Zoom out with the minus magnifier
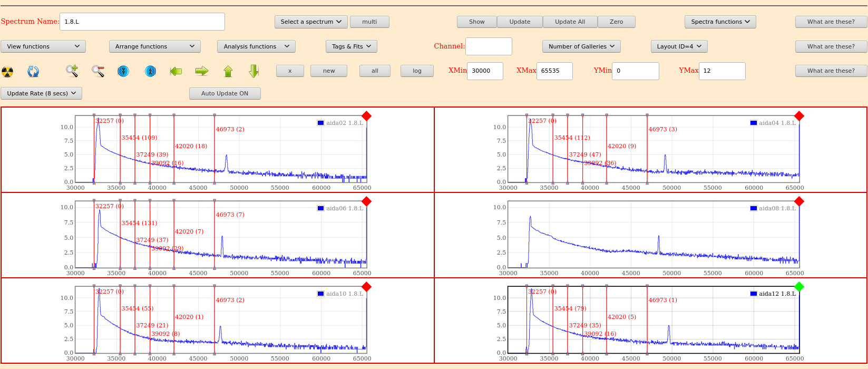Screen dimensions: 868x369 coord(97,71)
